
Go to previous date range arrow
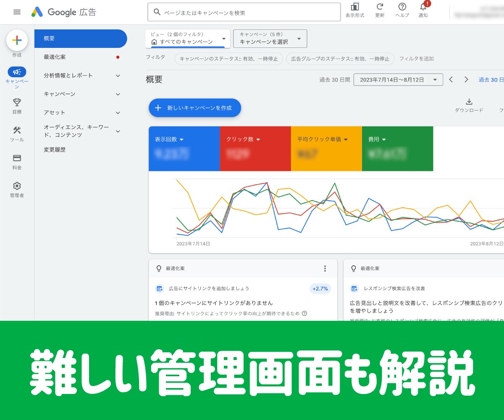[451, 79]
